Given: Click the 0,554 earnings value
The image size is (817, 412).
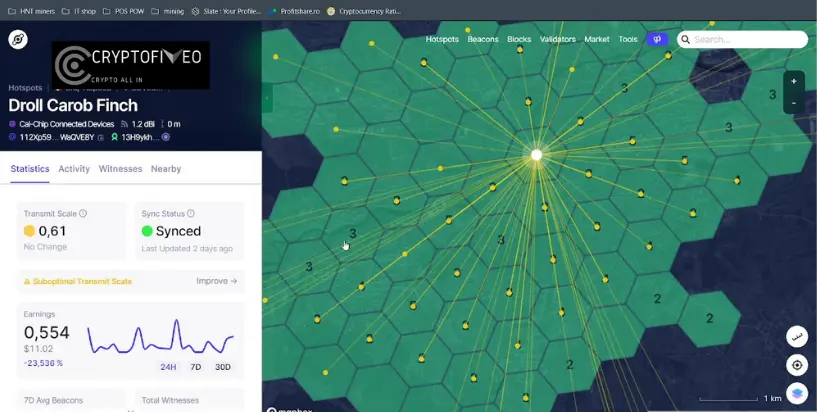Looking at the screenshot, I should coord(46,333).
